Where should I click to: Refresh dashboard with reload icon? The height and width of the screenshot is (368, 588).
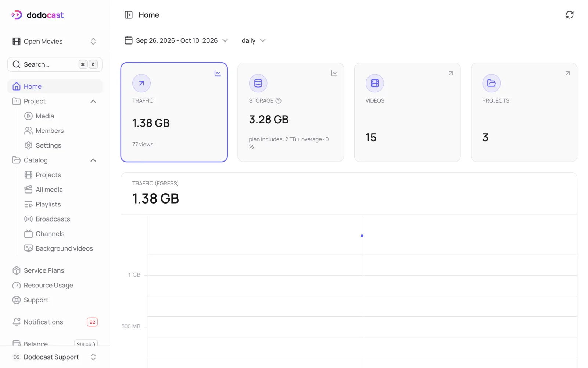570,15
